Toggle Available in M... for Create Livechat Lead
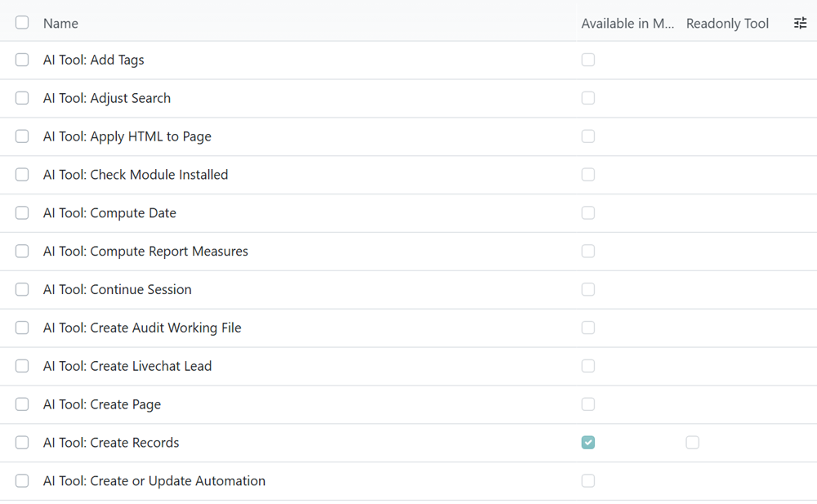This screenshot has width=817, height=504. (x=587, y=366)
